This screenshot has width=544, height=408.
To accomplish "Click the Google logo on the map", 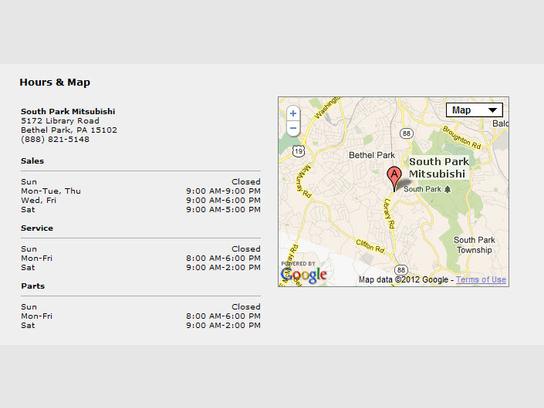I will point(304,275).
